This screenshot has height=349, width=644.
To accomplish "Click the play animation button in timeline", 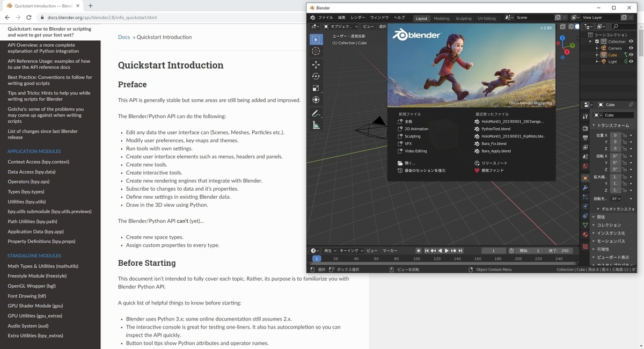I will 447,251.
